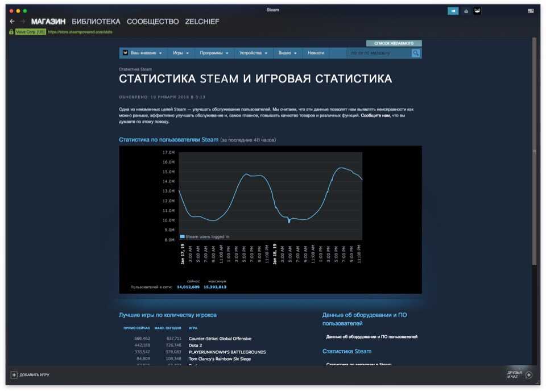Click the green padlock security icon
Image resolution: width=546 pixels, height=392 pixels.
[11, 32]
